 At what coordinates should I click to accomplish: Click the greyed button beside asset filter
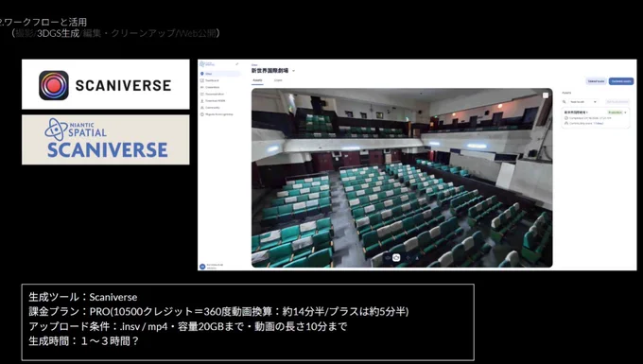pyautogui.click(x=617, y=102)
